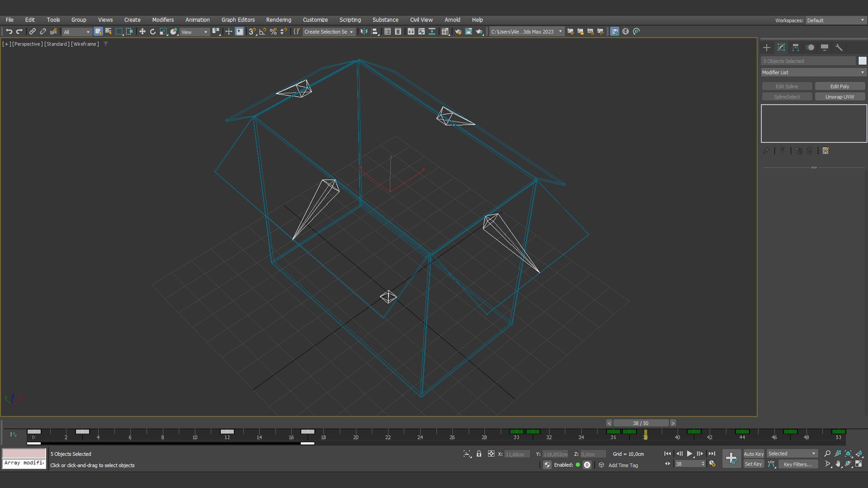Open the reference coordinate View dropdown
This screenshot has width=868, height=488.
(x=194, y=32)
